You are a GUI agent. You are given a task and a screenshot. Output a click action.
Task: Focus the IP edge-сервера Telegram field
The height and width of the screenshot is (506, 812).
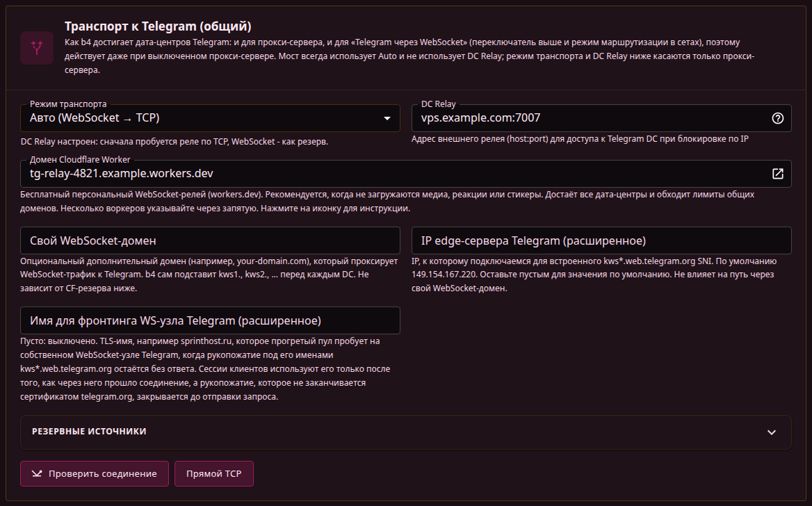601,240
